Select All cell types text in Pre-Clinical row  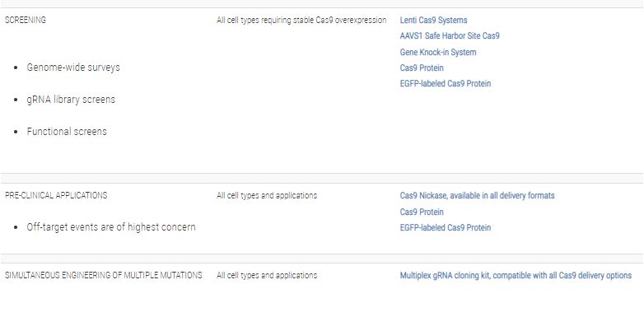[x=267, y=195]
